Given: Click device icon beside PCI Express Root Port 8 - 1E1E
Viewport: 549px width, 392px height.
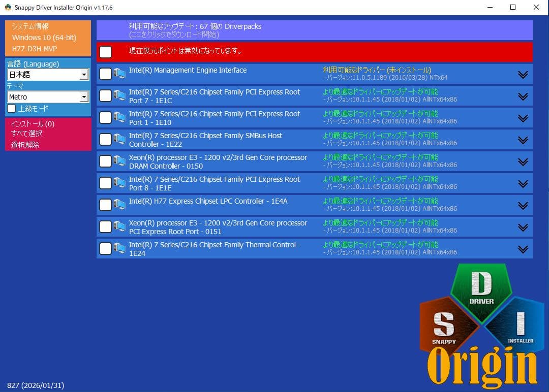Looking at the screenshot, I should 119,182.
